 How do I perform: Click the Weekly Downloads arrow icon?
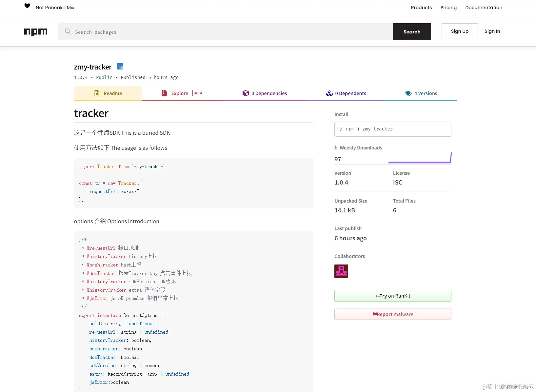click(x=336, y=147)
